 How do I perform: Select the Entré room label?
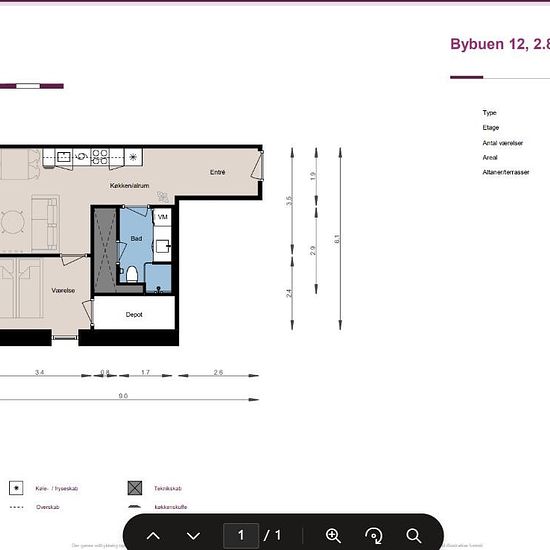click(217, 172)
